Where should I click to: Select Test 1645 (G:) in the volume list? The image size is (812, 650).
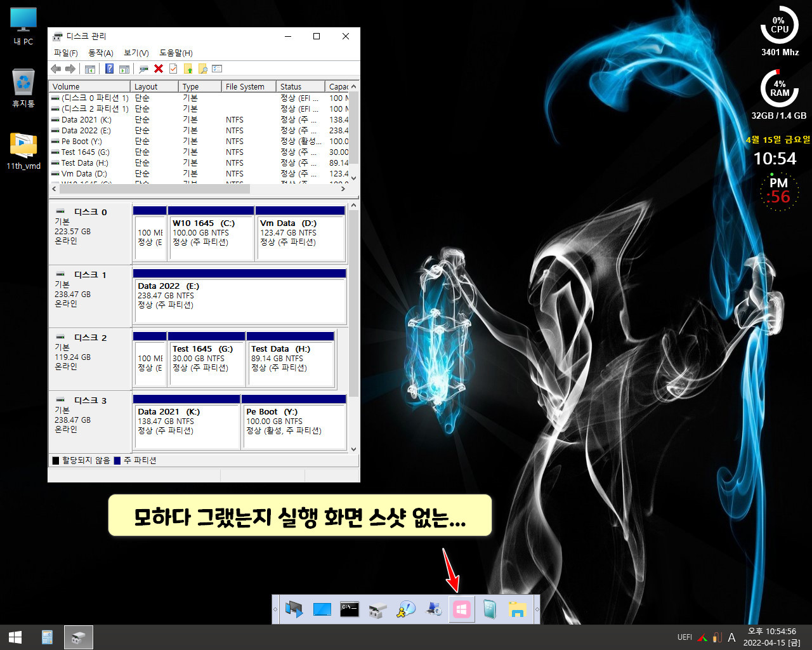tap(199, 152)
